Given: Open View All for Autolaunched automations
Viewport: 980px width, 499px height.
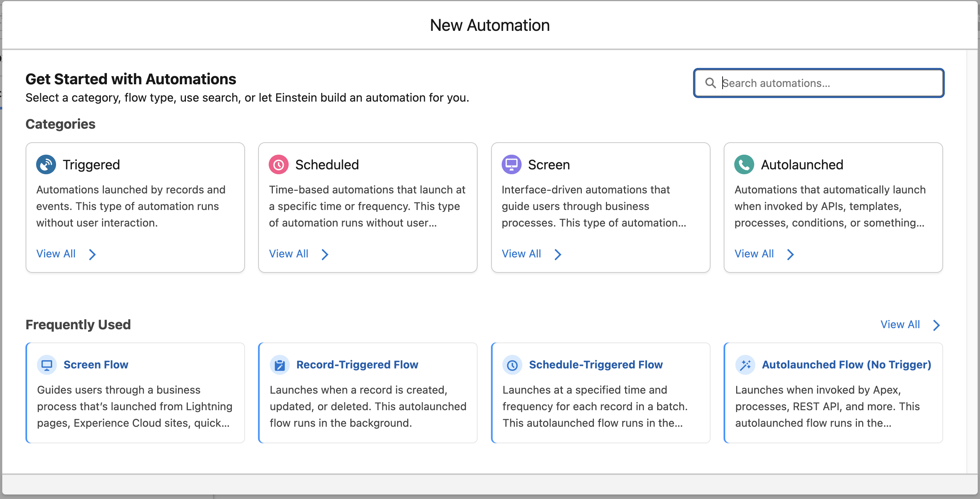Looking at the screenshot, I should click(x=755, y=254).
